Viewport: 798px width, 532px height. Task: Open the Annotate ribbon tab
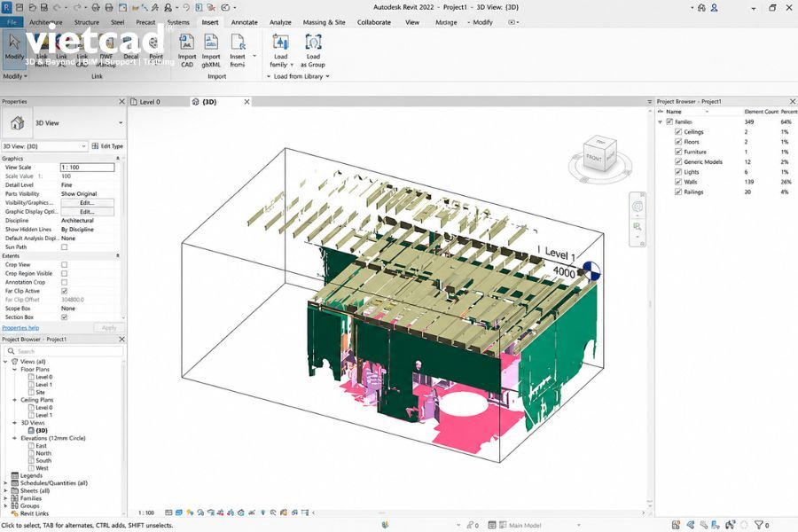pos(245,22)
